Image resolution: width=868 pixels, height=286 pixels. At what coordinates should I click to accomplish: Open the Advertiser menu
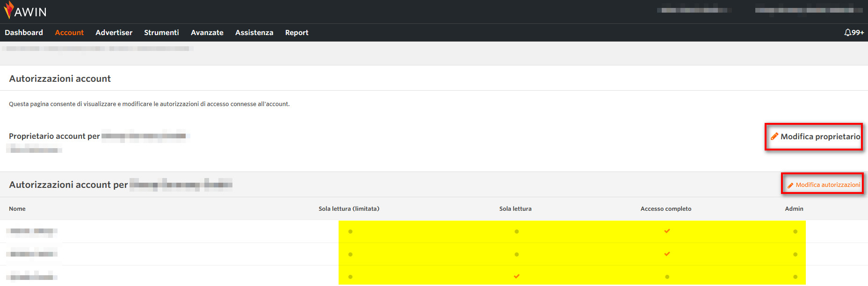pyautogui.click(x=114, y=33)
